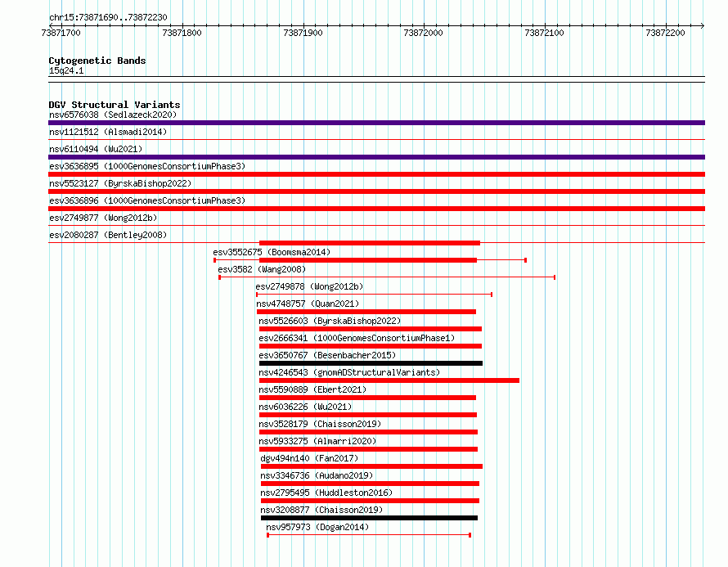Screen dimensions: 728x567
Task: Click the DGV Structural Variants track title
Action: (x=115, y=105)
